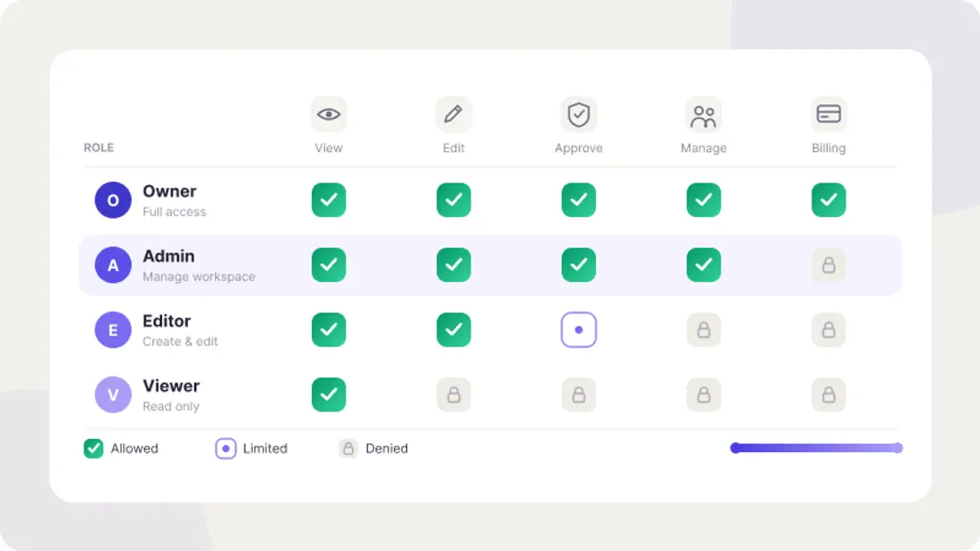Click the Edit pencil icon header

click(x=453, y=114)
